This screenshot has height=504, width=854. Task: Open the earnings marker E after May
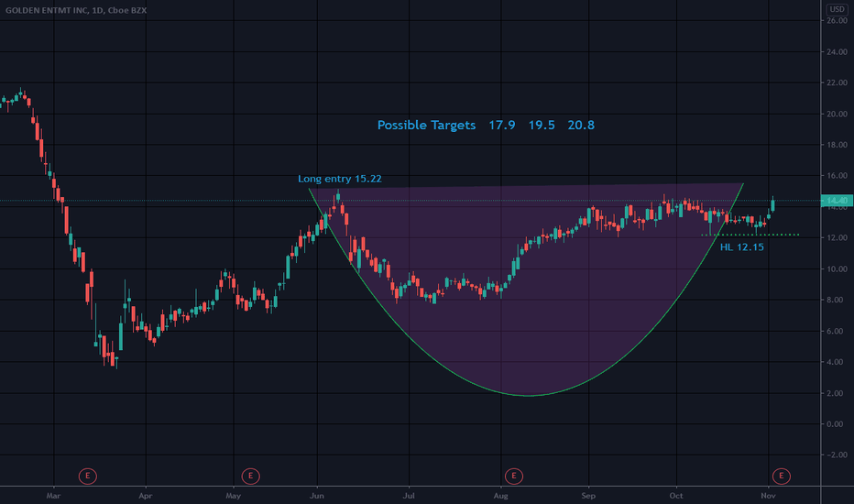pyautogui.click(x=250, y=477)
